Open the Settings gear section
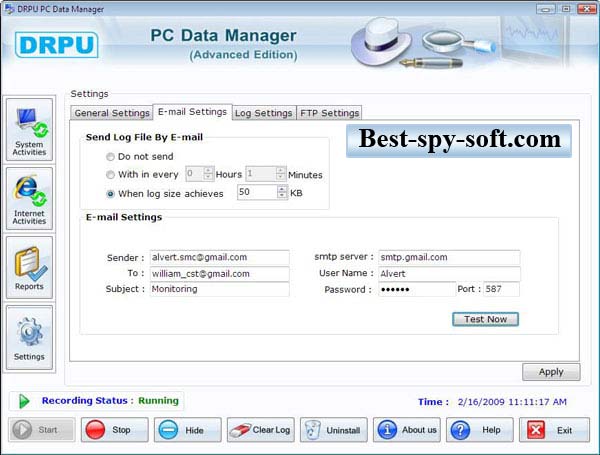This screenshot has width=600, height=455. [x=29, y=338]
